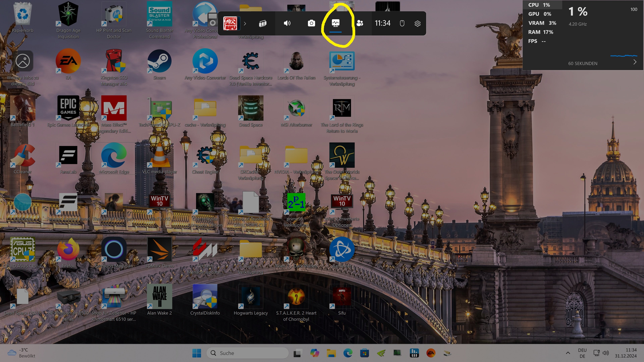Select the FanaLab desktop icon
The width and height of the screenshot is (644, 362).
pos(68,159)
